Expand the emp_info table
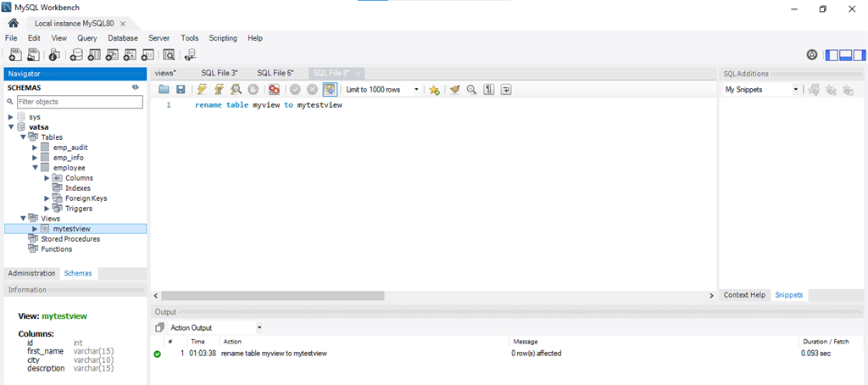868x385 pixels. 34,158
